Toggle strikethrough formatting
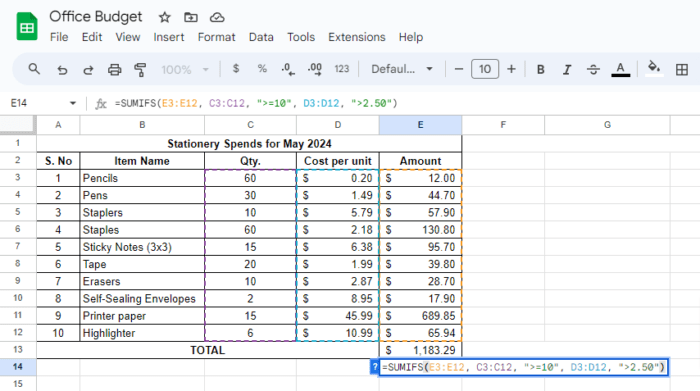The height and width of the screenshot is (391, 700). (x=593, y=70)
